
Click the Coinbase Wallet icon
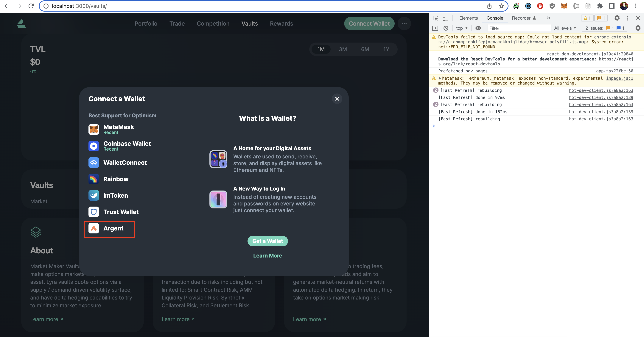pyautogui.click(x=94, y=146)
